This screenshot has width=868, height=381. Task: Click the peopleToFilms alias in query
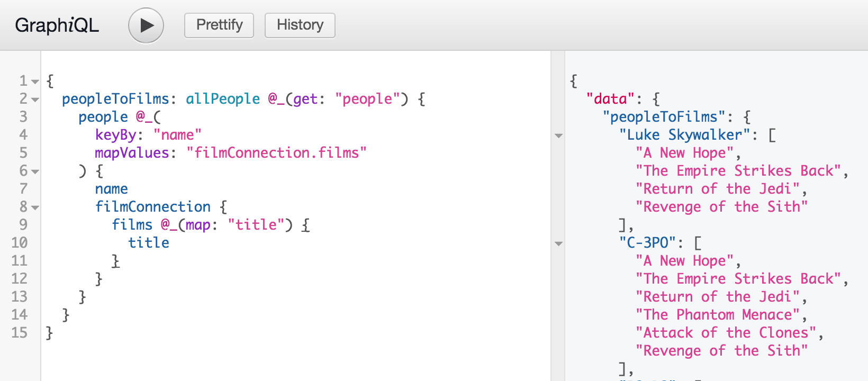(x=115, y=99)
